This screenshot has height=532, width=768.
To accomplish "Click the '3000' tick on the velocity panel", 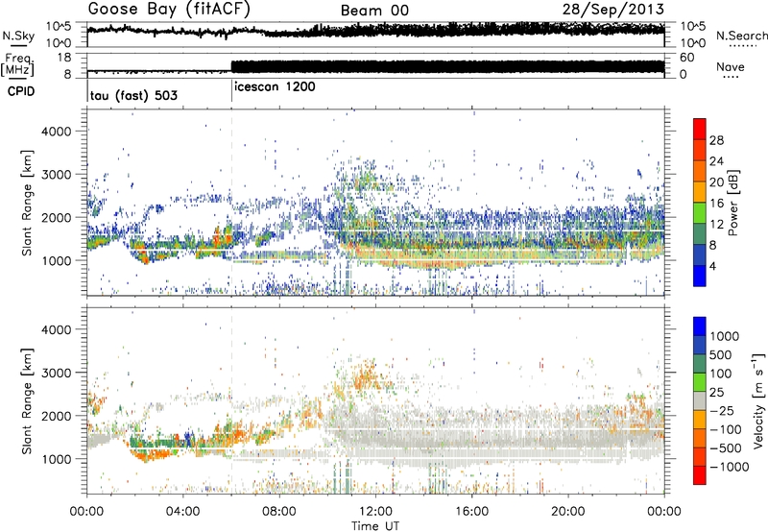I will click(x=57, y=373).
